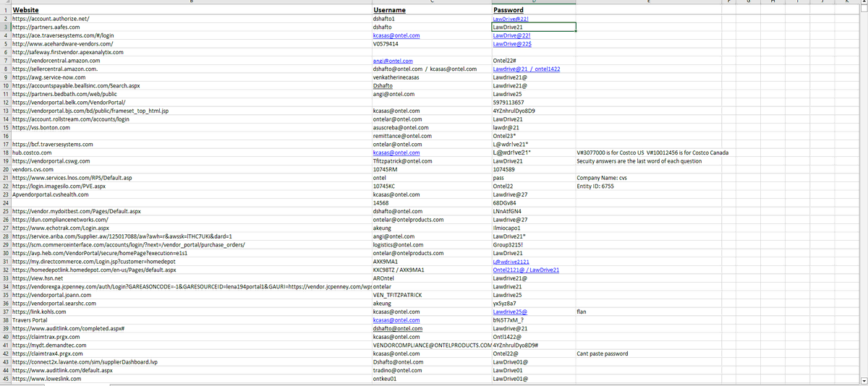Select the accountspayable.beallsinc.com cell
Screen dimensions: 868x386
191,86
